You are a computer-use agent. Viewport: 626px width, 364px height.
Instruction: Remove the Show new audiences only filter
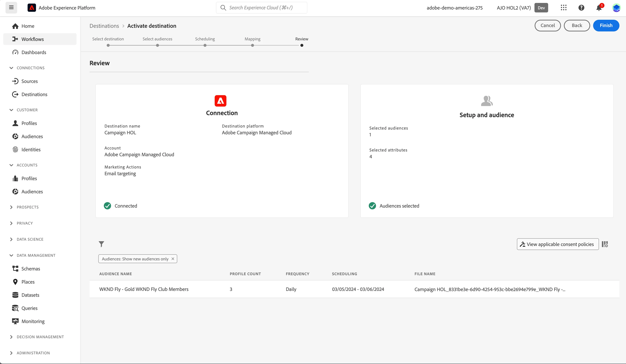pos(173,259)
